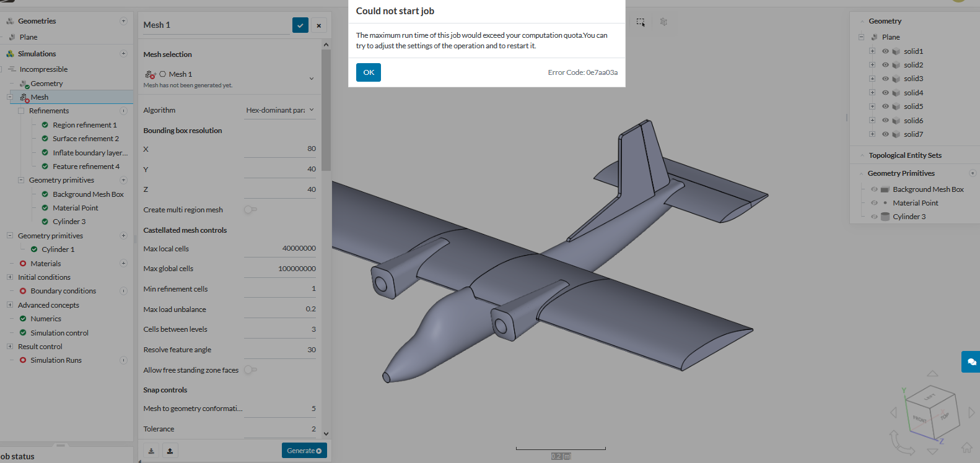Click the box selection tool in viewer toolbar
Viewport: 980px width, 463px height.
tap(641, 22)
